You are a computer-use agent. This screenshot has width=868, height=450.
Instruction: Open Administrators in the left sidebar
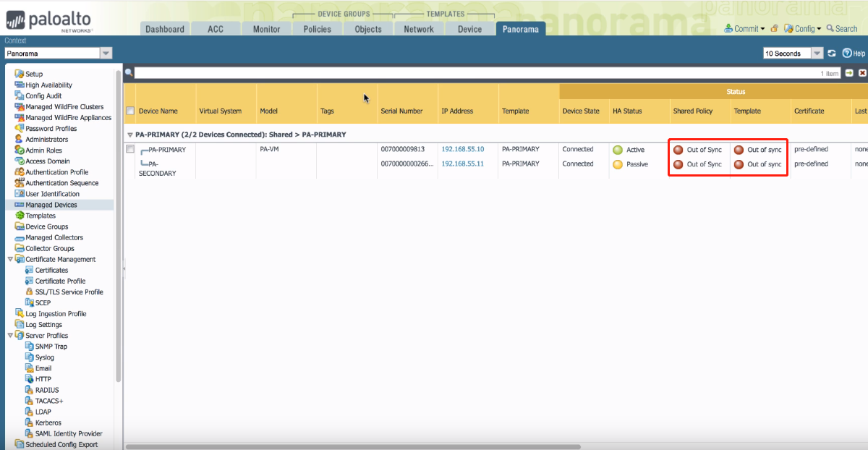point(46,140)
